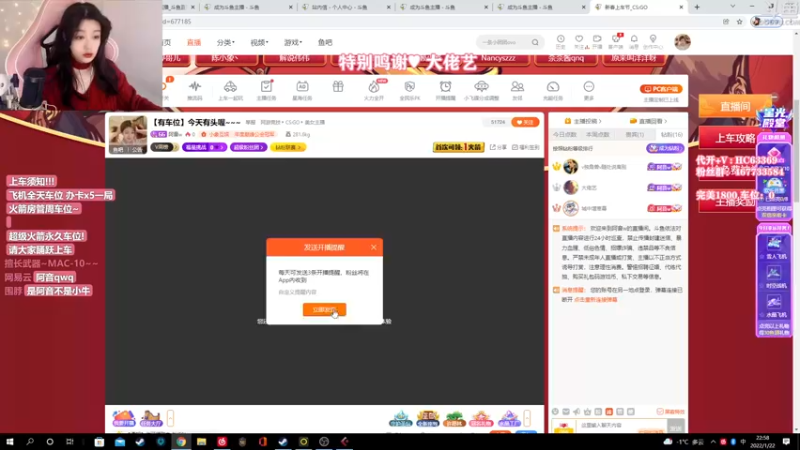Open the yellow 钻粉 badge button
The height and width of the screenshot is (450, 800).
click(288, 147)
